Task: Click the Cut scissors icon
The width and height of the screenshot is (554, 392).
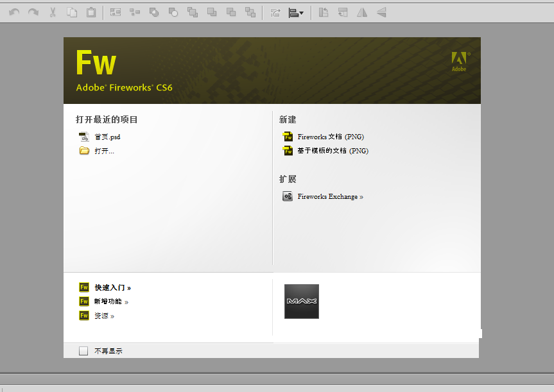Action: (53, 12)
